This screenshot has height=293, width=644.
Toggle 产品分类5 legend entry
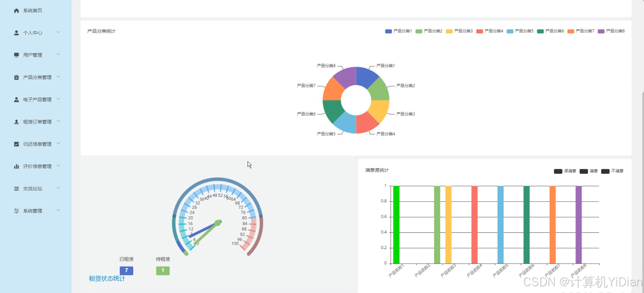coord(520,31)
